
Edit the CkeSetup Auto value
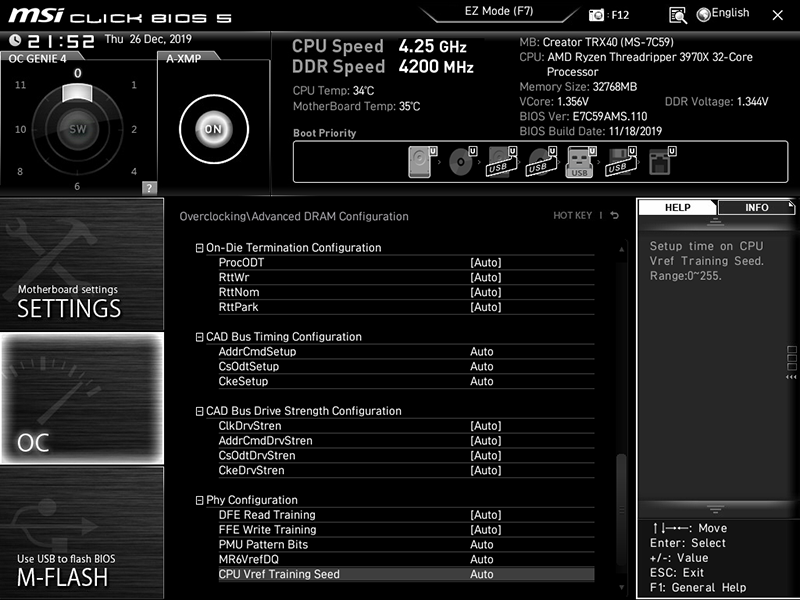pos(482,381)
